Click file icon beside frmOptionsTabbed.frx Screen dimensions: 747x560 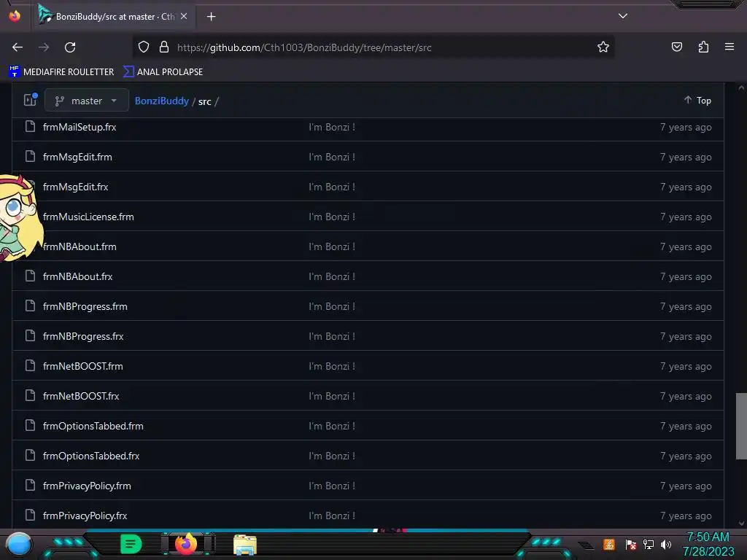(30, 455)
